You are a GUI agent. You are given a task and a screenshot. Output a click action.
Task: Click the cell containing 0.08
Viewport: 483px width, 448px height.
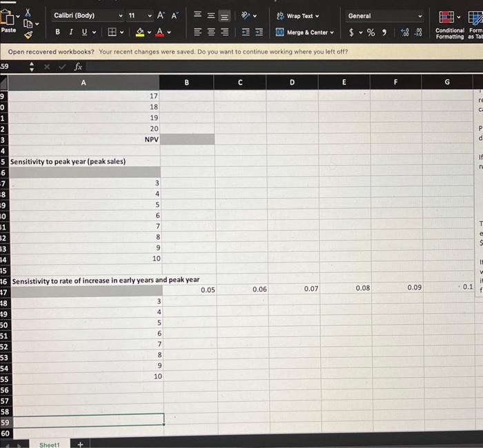click(345, 288)
